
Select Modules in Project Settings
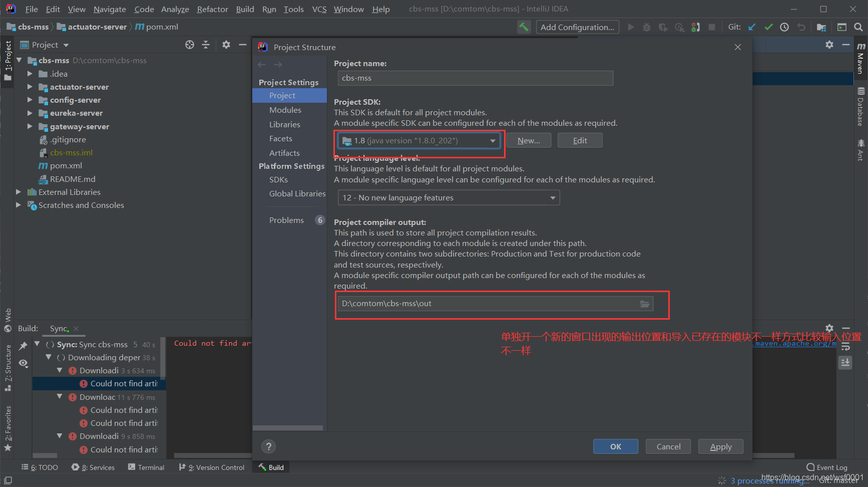pyautogui.click(x=285, y=110)
